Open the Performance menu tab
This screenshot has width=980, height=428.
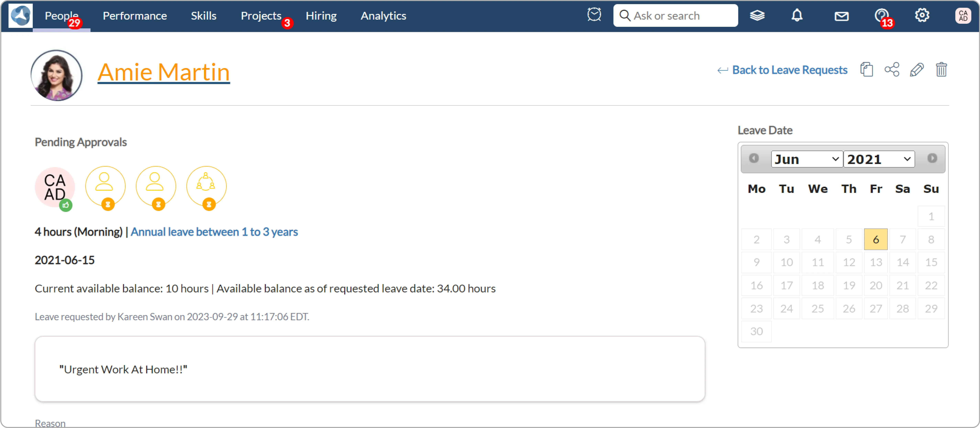coord(135,16)
